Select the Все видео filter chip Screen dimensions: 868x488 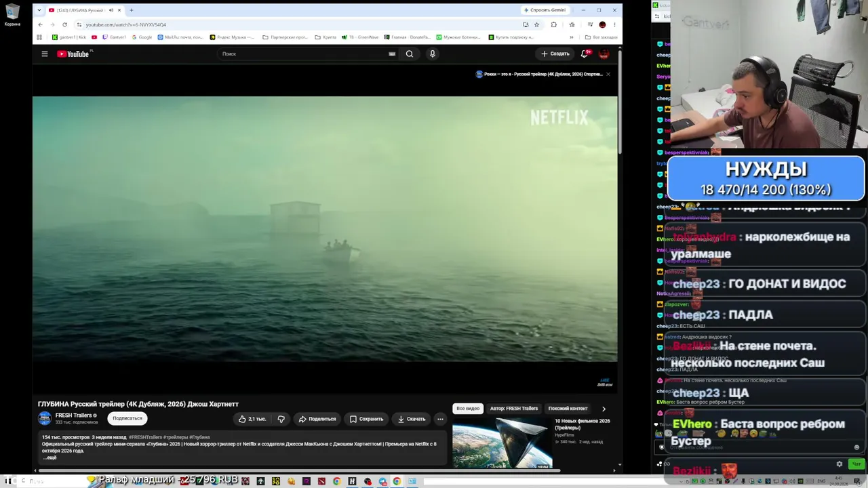pos(468,409)
